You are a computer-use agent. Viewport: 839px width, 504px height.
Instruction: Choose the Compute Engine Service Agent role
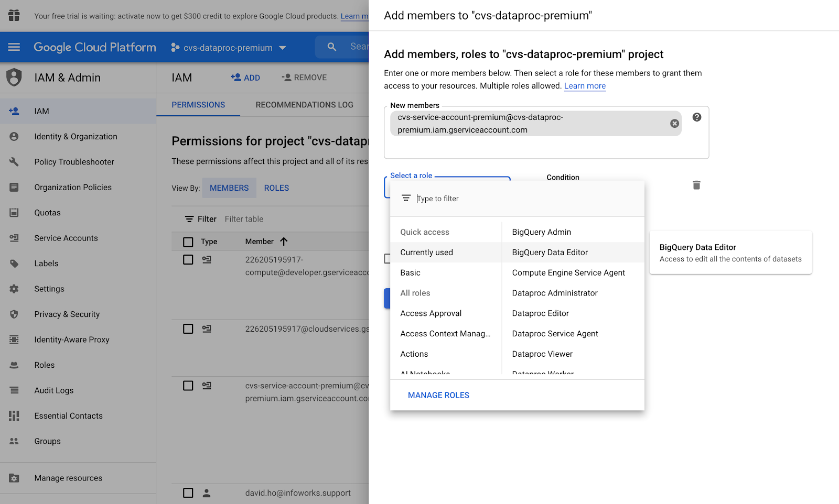[x=573, y=273]
